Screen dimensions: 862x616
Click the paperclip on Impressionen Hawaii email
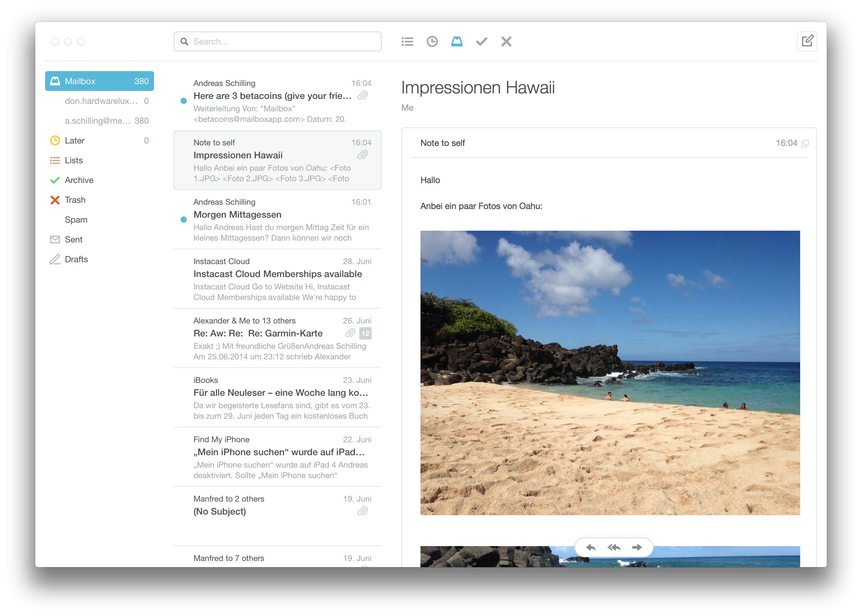[x=363, y=155]
